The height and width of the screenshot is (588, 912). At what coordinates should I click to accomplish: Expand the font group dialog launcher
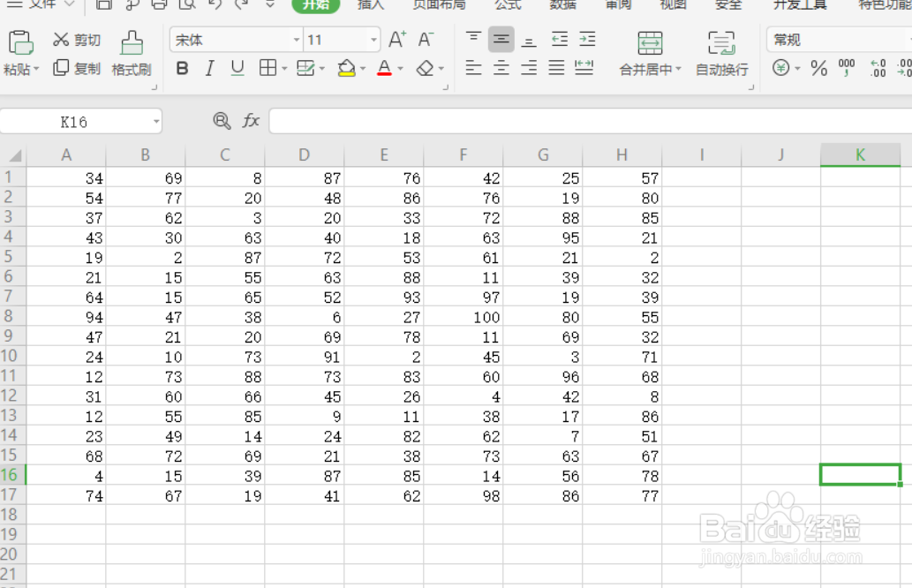pyautogui.click(x=446, y=87)
